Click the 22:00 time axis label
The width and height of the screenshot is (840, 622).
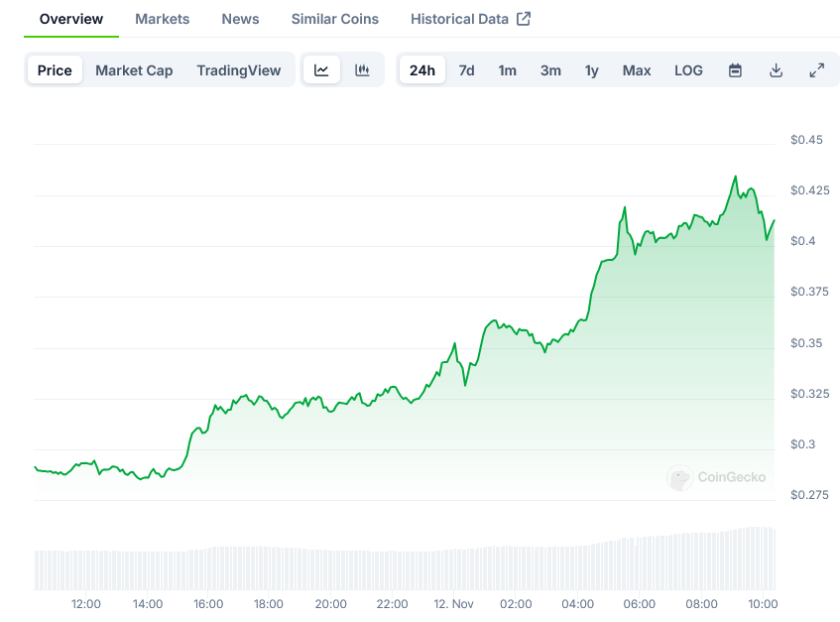pyautogui.click(x=392, y=604)
